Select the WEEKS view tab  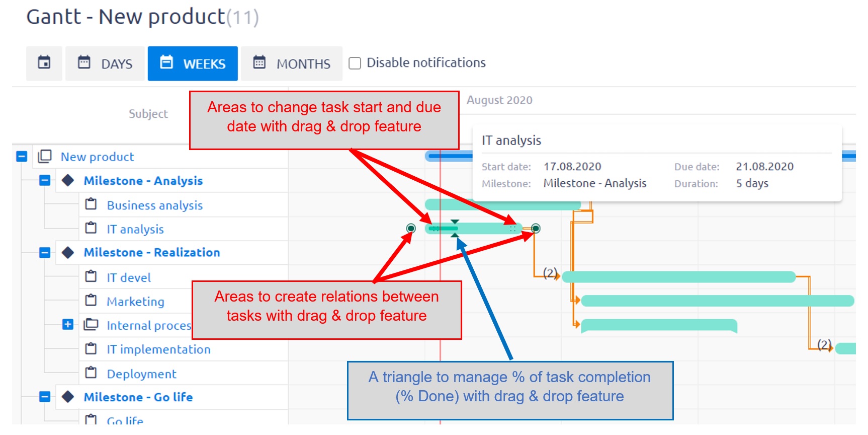pyautogui.click(x=193, y=63)
